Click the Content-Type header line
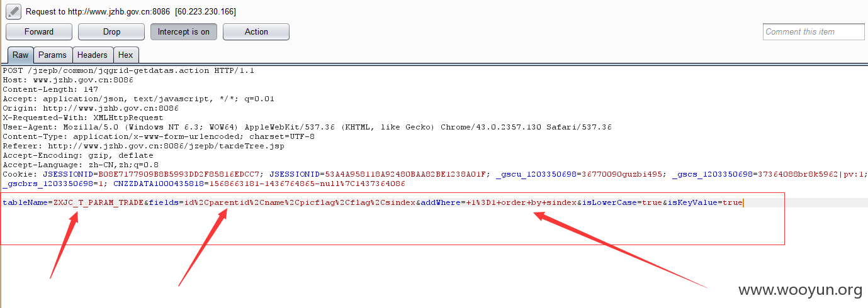This screenshot has width=868, height=308. 159,136
